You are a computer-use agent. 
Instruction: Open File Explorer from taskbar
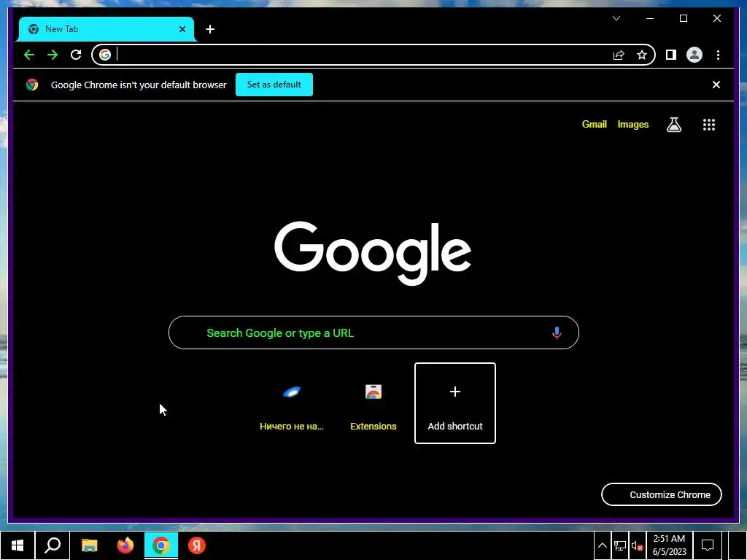pyautogui.click(x=89, y=545)
